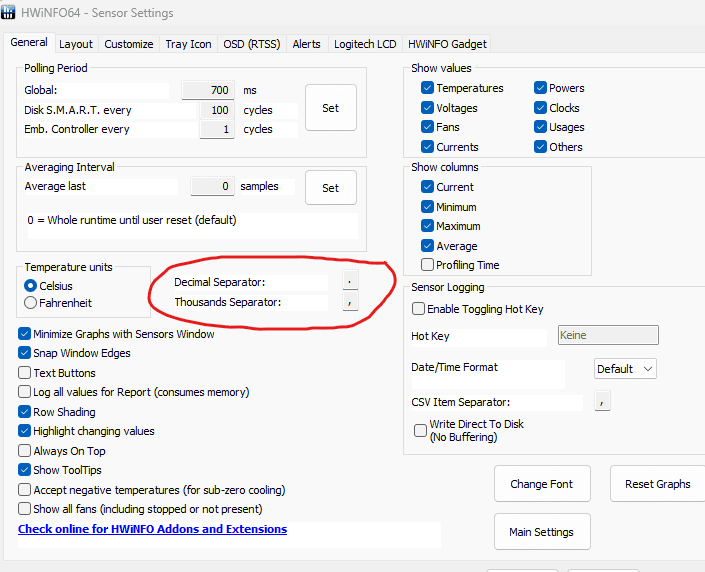Disable Row Shading
705x572 pixels.
tap(24, 412)
